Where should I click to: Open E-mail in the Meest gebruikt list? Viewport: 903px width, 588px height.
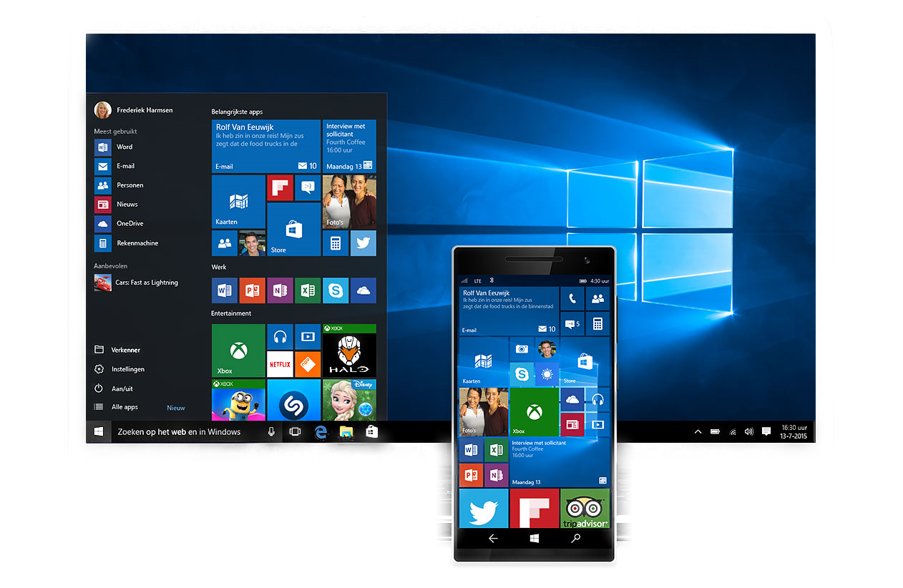115,166
